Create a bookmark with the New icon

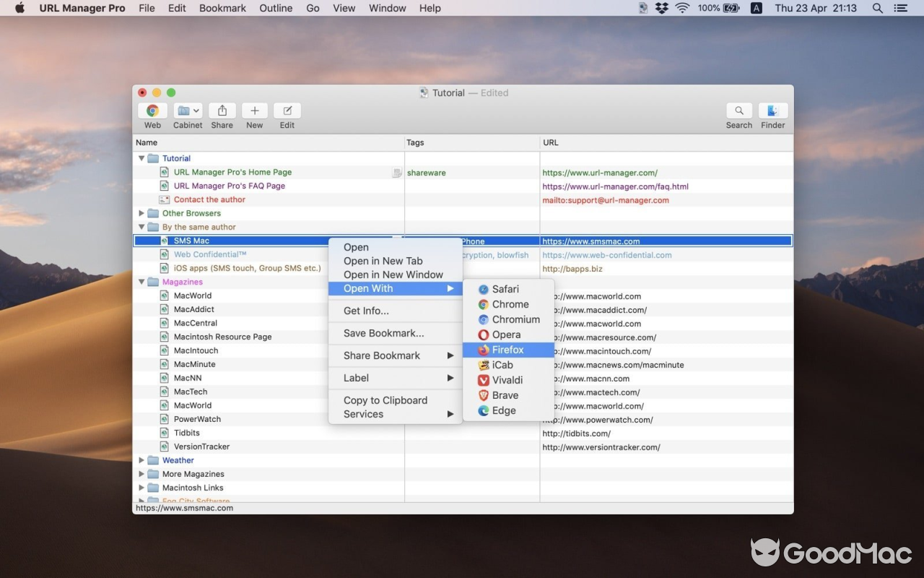click(x=254, y=112)
